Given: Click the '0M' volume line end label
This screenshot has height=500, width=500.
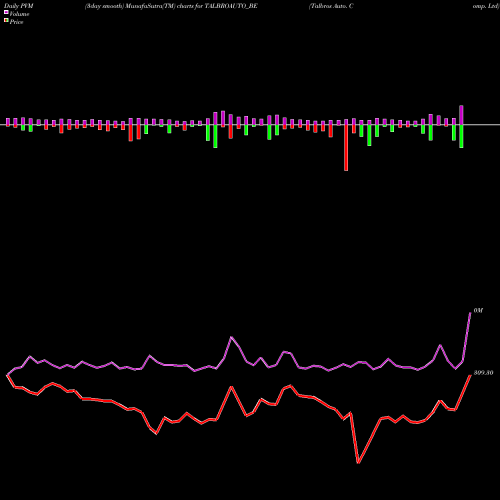Looking at the screenshot, I should coord(478,310).
